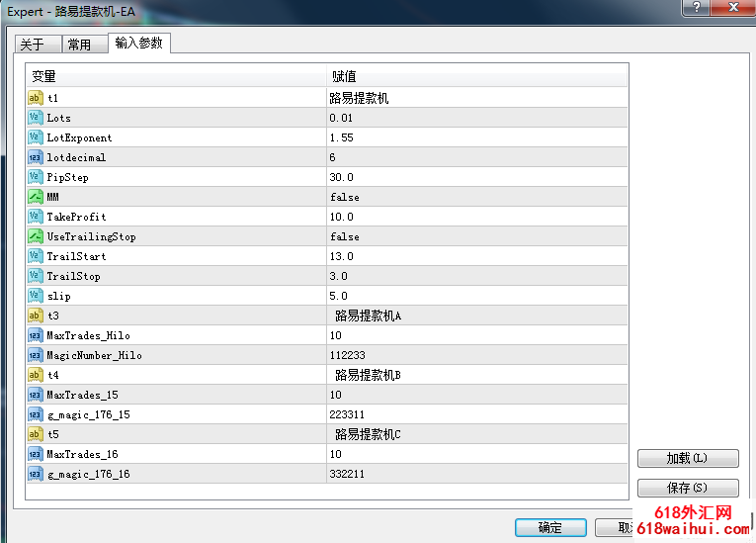Viewport: 756px width, 543px height.
Task: Click the boolean icon beside UseTrailingStop
Action: pyautogui.click(x=36, y=236)
